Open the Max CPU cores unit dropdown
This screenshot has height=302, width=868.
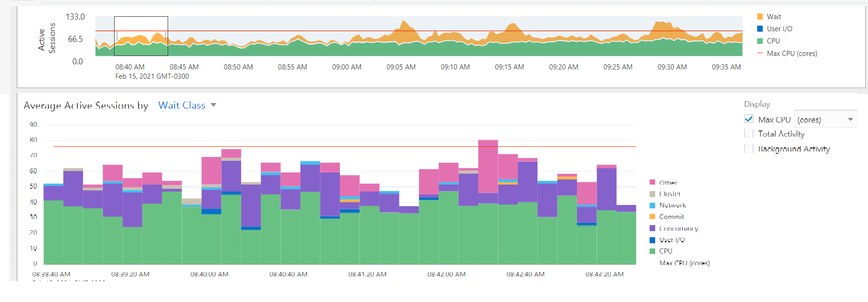[850, 120]
